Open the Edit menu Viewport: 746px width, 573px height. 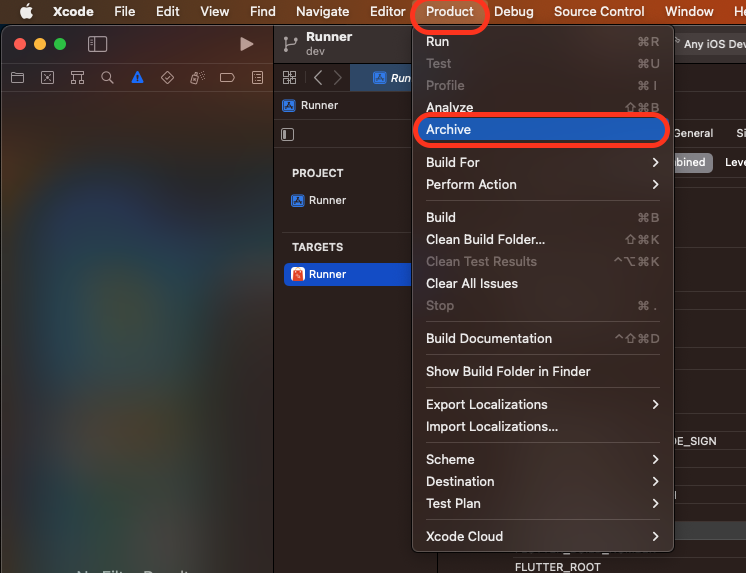[x=167, y=11]
